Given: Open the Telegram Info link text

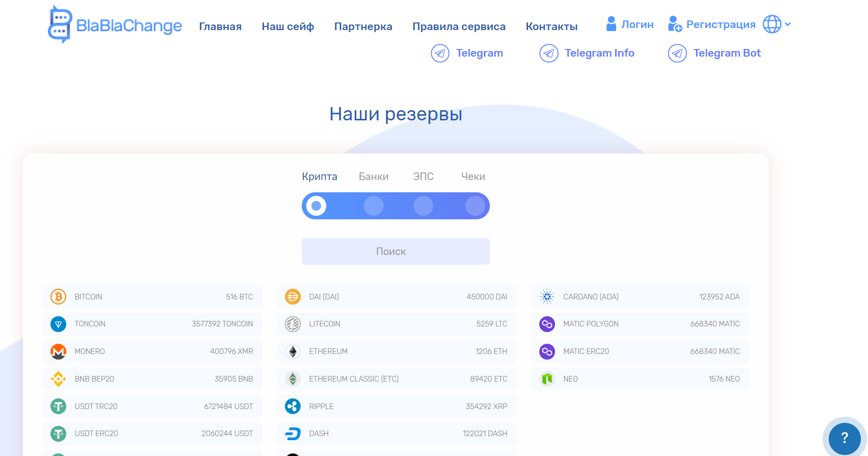Looking at the screenshot, I should (x=600, y=53).
